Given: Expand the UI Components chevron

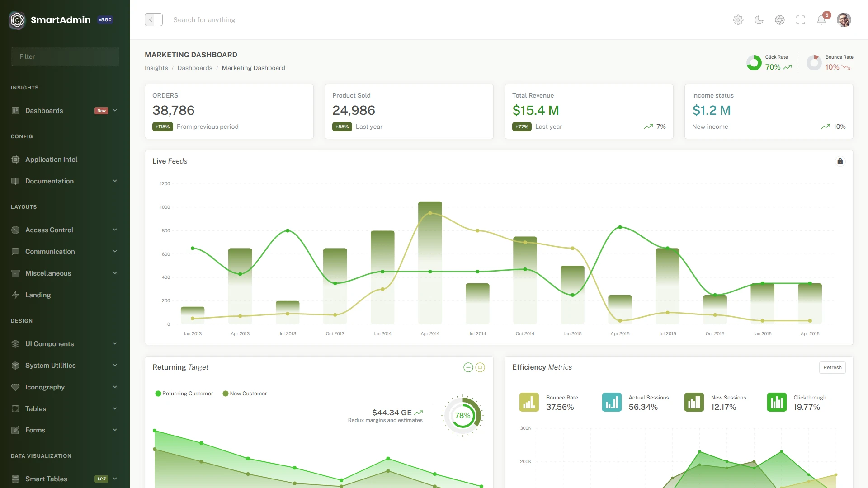Looking at the screenshot, I should [115, 344].
